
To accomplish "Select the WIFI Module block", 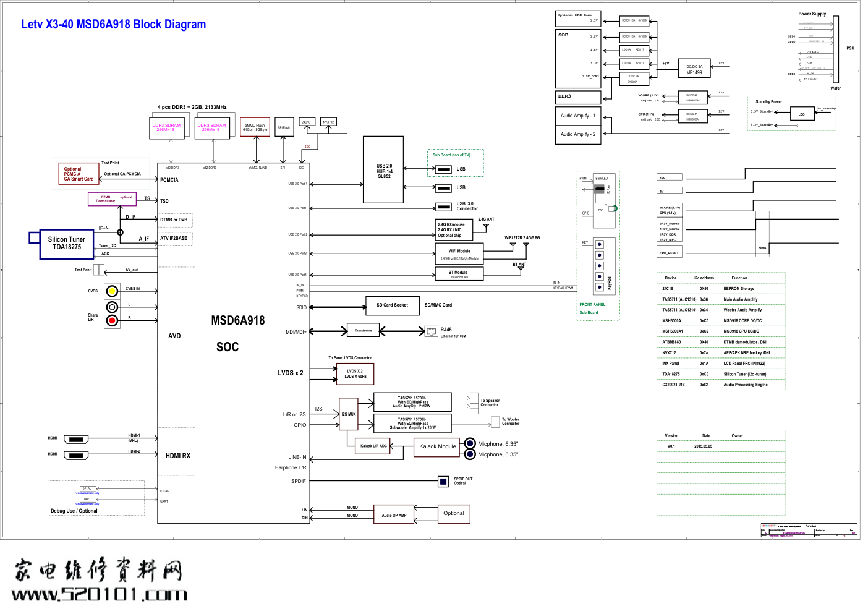I will tap(459, 254).
